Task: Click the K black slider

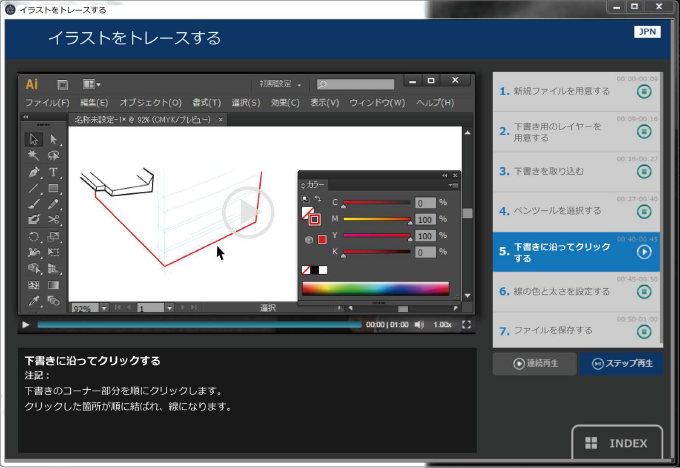Action: point(377,252)
